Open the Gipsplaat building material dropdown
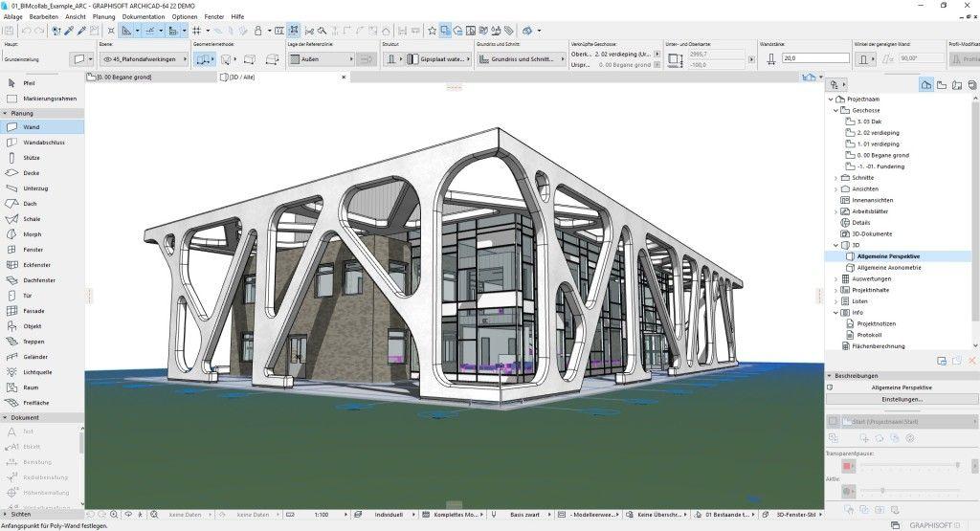This screenshot has height=531, width=980. (438, 59)
